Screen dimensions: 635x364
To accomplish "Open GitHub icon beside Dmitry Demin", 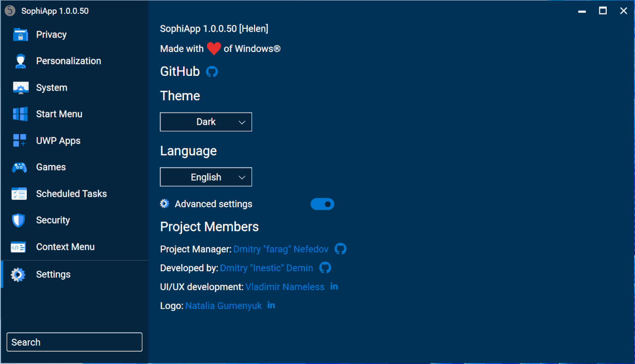I will [x=325, y=268].
